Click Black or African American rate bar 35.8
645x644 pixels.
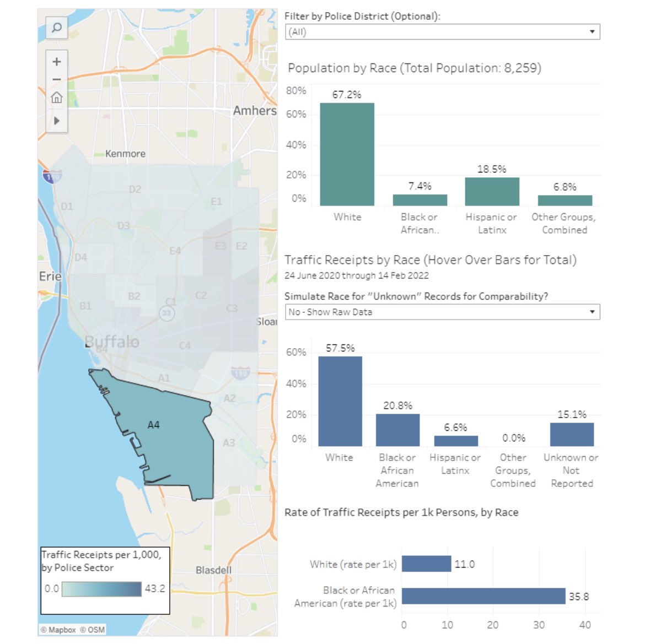coord(484,596)
